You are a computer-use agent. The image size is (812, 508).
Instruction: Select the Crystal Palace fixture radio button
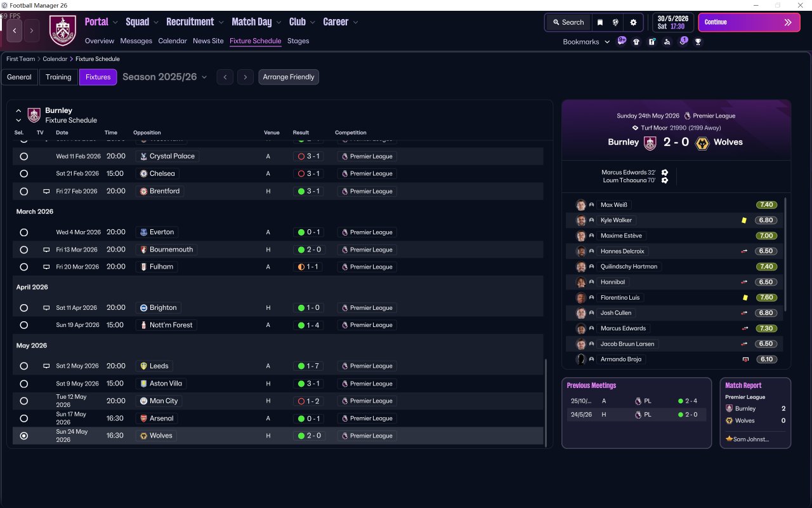pyautogui.click(x=24, y=156)
